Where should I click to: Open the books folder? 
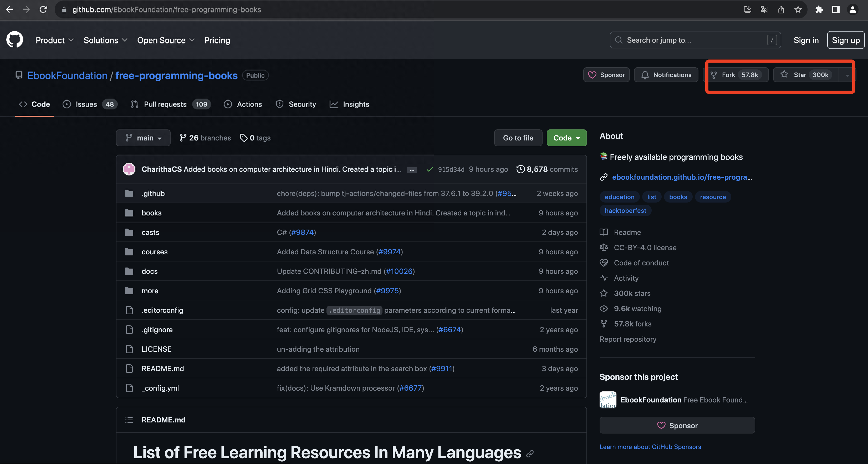pyautogui.click(x=152, y=213)
